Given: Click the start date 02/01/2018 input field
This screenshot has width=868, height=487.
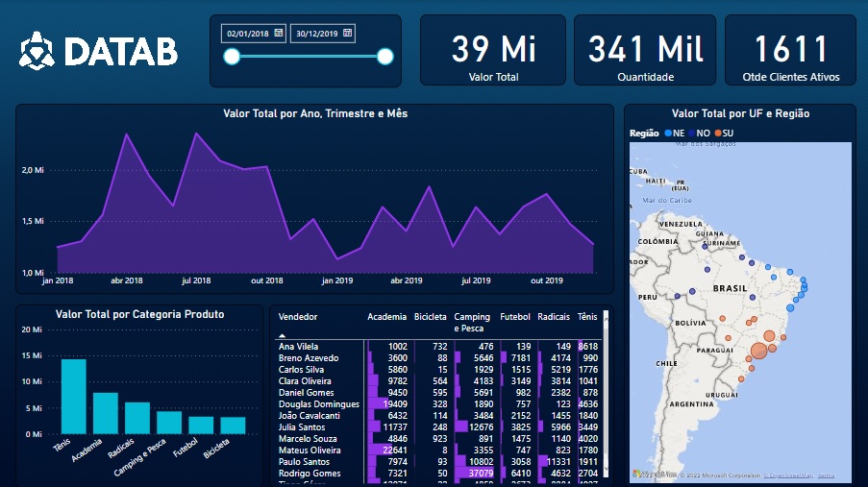Looking at the screenshot, I should click(247, 34).
